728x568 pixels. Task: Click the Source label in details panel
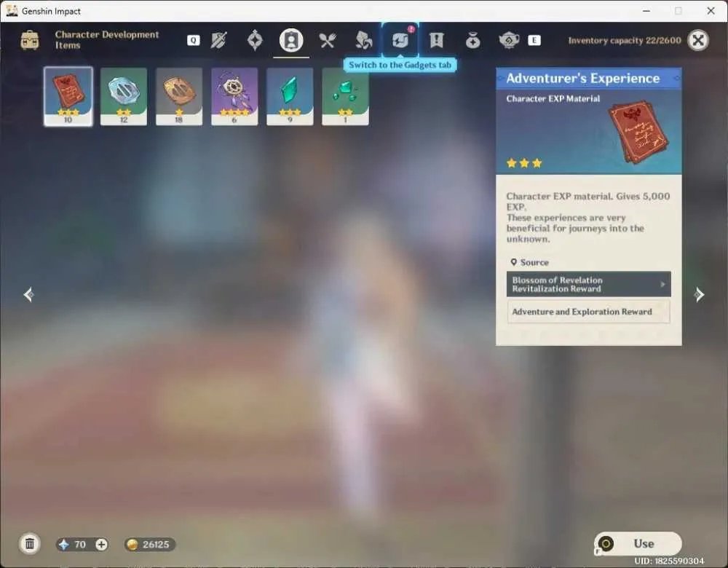point(530,262)
